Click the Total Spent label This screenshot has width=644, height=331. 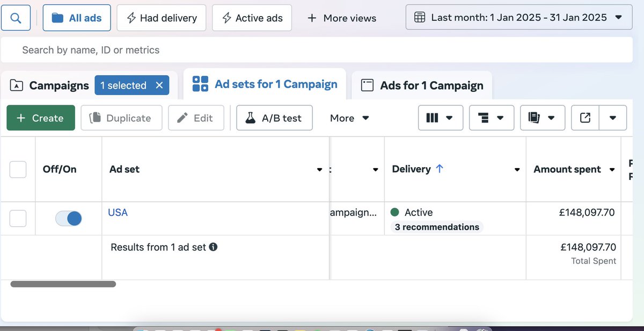click(x=594, y=261)
